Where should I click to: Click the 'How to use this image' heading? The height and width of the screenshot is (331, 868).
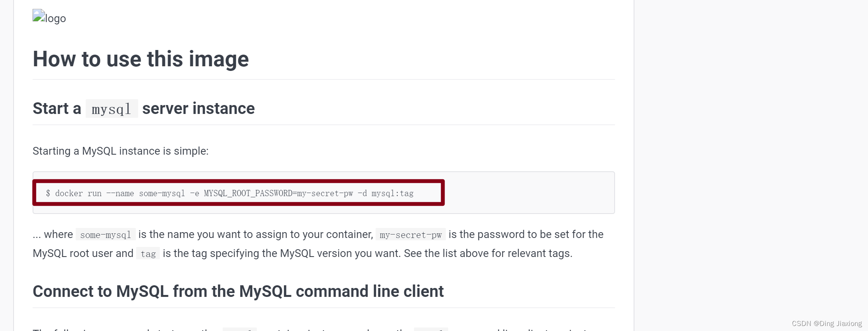coord(140,59)
